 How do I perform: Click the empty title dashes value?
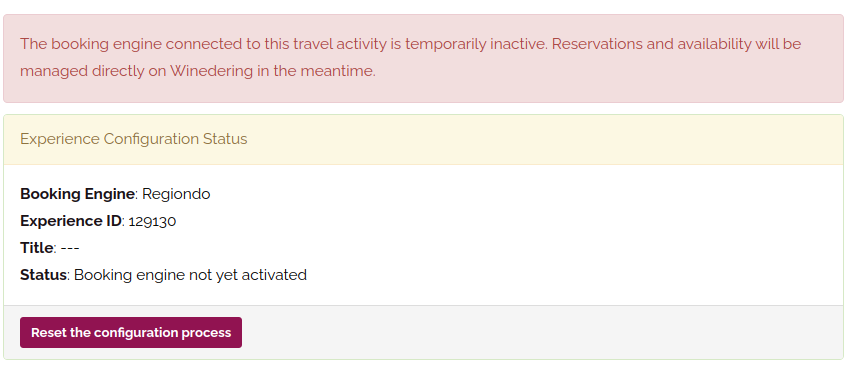(70, 248)
